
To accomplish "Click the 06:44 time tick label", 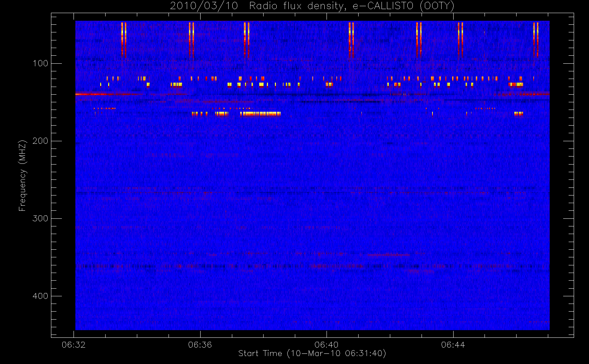I will pos(453,345).
